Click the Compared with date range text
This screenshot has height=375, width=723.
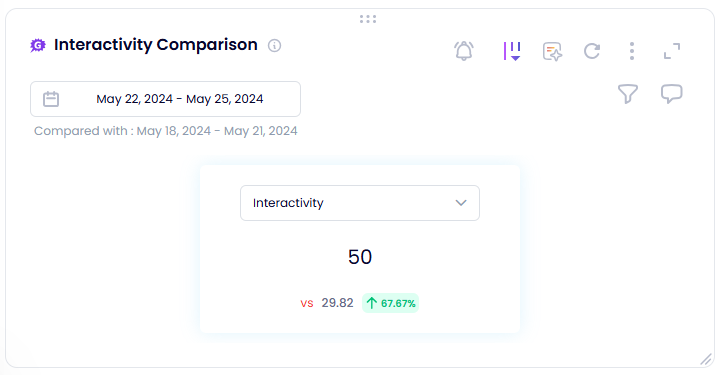(x=166, y=131)
